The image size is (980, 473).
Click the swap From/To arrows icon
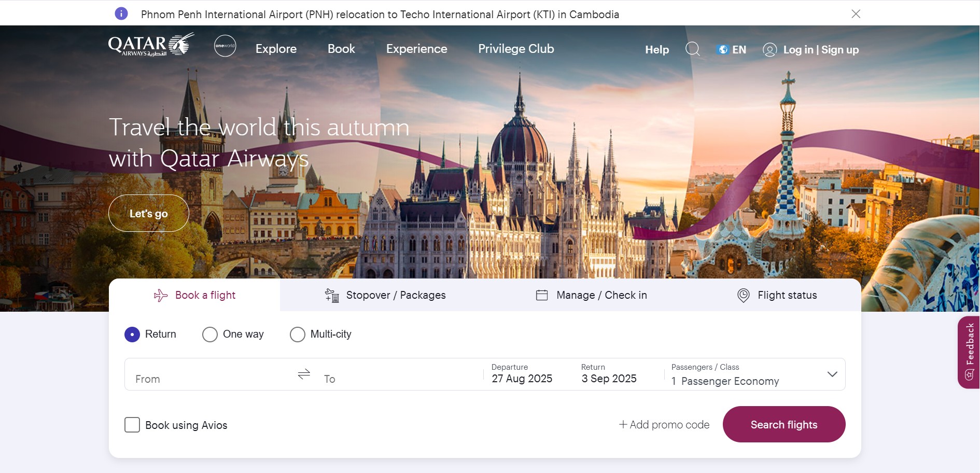click(303, 373)
